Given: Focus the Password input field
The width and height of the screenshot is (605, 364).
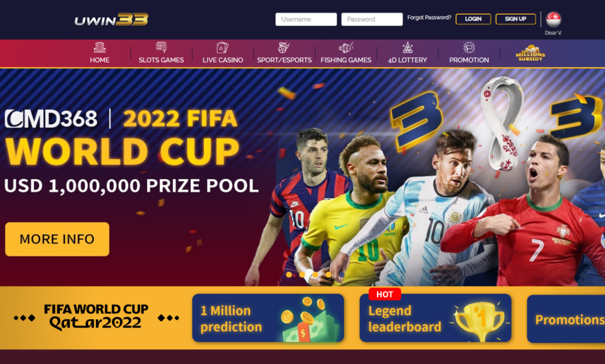Looking at the screenshot, I should tap(372, 19).
